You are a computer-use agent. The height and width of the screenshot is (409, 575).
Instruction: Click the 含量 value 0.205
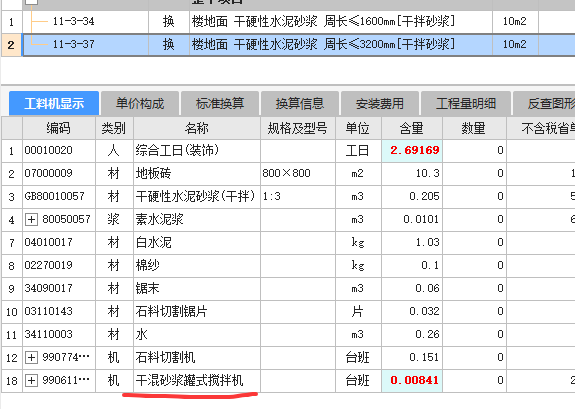click(x=412, y=196)
